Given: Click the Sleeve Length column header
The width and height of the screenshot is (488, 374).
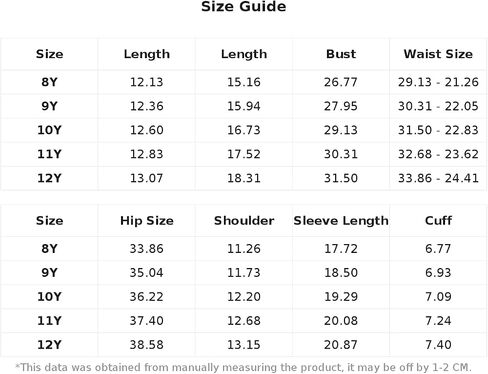Looking at the screenshot, I should pyautogui.click(x=341, y=221).
